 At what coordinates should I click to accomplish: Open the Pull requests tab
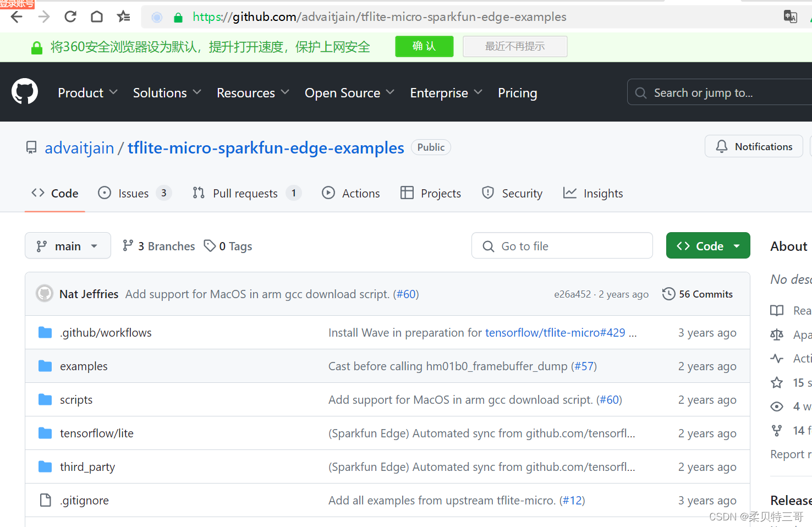click(x=246, y=193)
